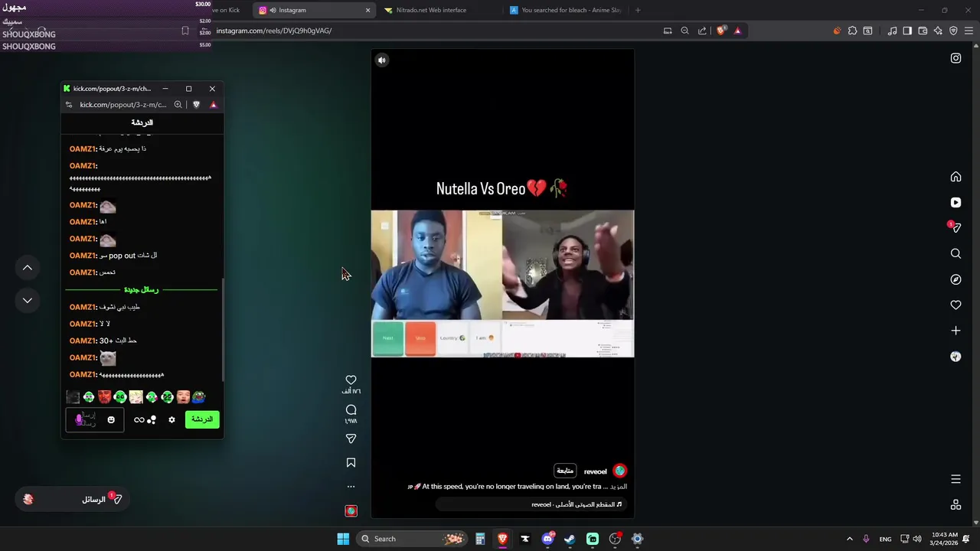Open Explore compass in the sidebar
This screenshot has height=551, width=980.
[955, 279]
